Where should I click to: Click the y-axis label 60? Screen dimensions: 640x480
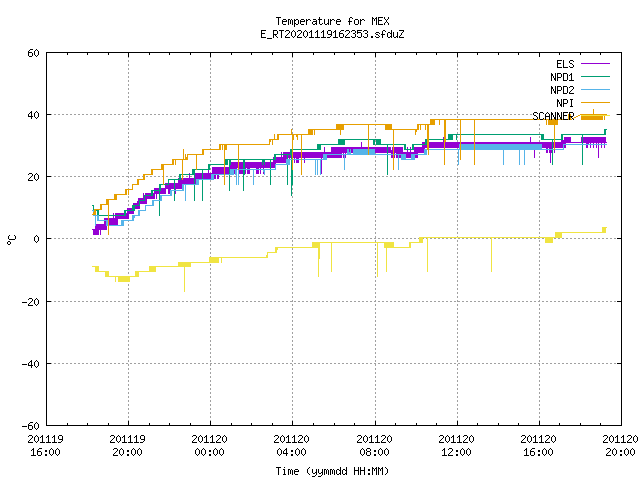click(33, 53)
